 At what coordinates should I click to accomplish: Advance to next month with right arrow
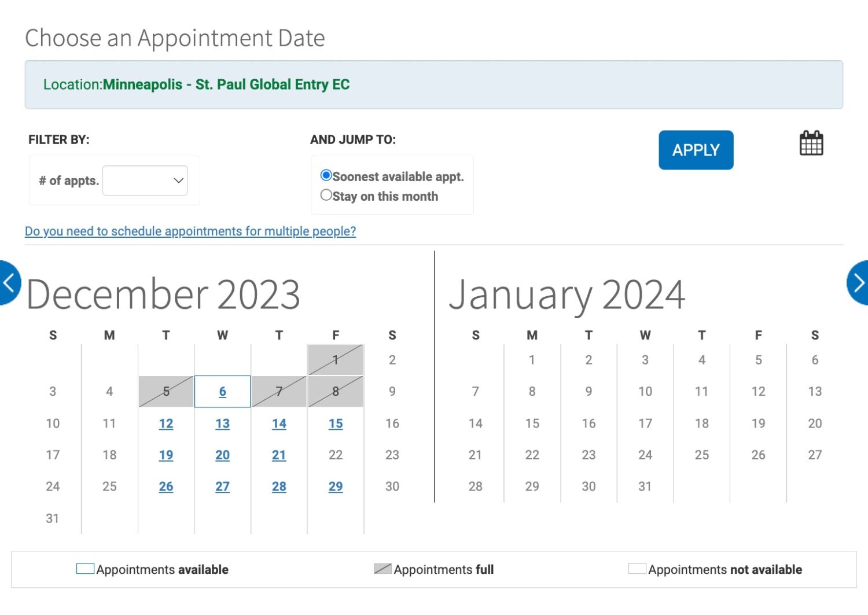(859, 282)
